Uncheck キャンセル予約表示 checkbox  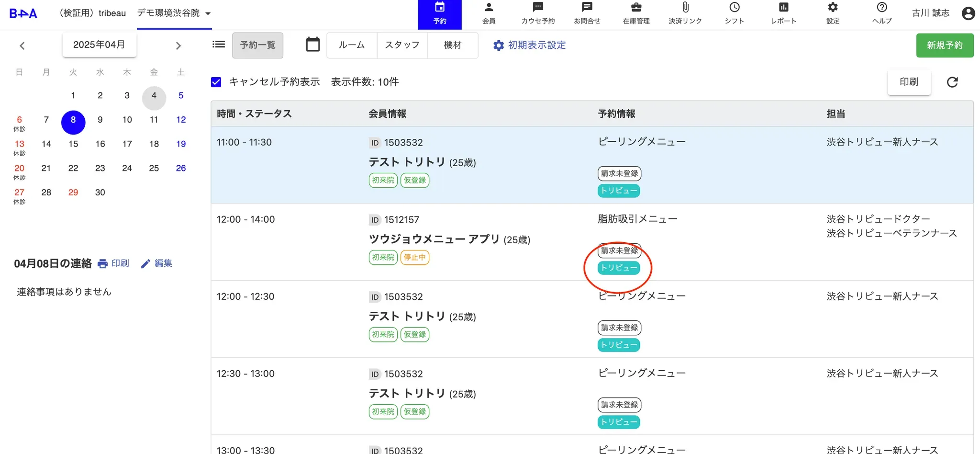tap(216, 82)
